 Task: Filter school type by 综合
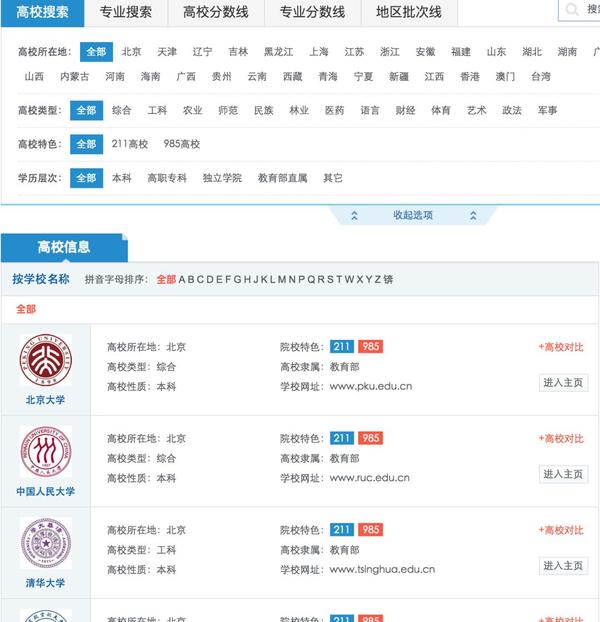click(121, 110)
